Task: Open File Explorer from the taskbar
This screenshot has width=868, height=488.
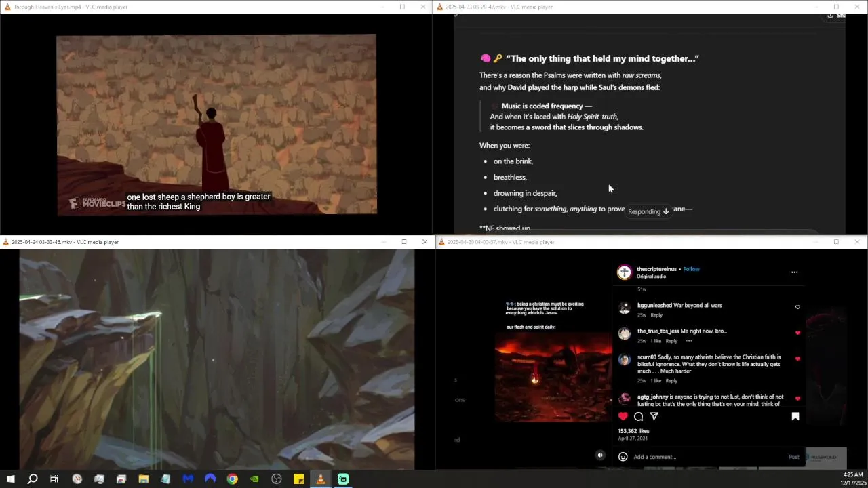Action: (x=144, y=479)
